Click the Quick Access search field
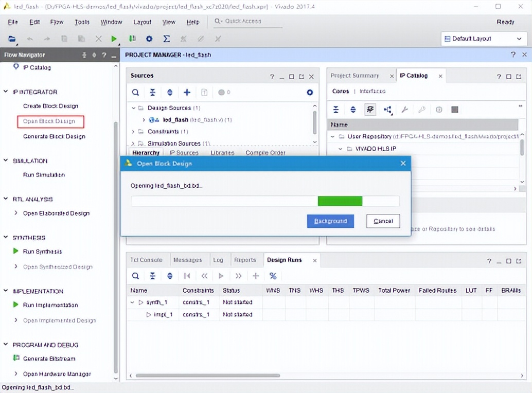 249,21
